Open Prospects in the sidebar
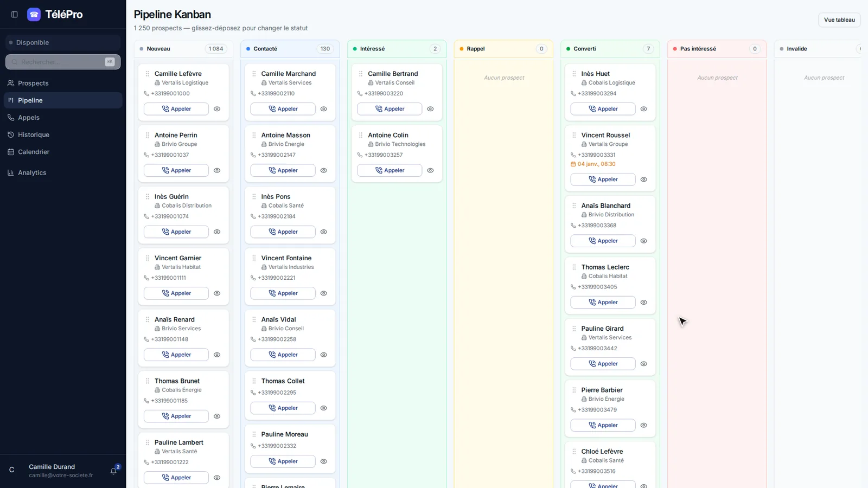 pos(63,83)
